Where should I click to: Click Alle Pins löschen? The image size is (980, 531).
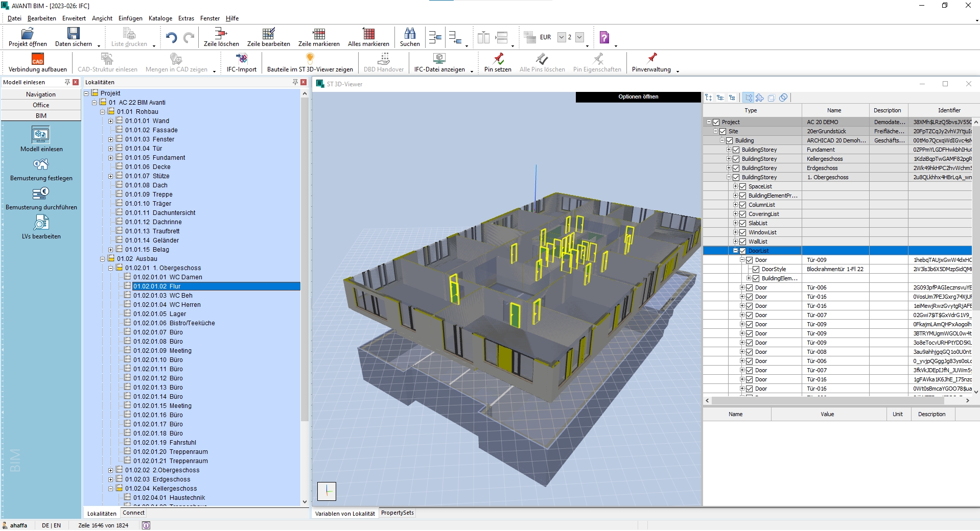click(x=542, y=62)
